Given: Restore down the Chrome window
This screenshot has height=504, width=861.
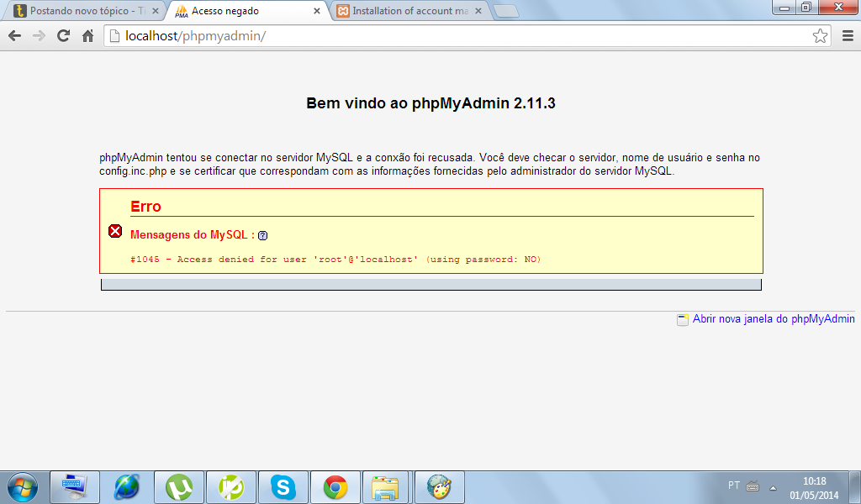Looking at the screenshot, I should click(x=806, y=8).
